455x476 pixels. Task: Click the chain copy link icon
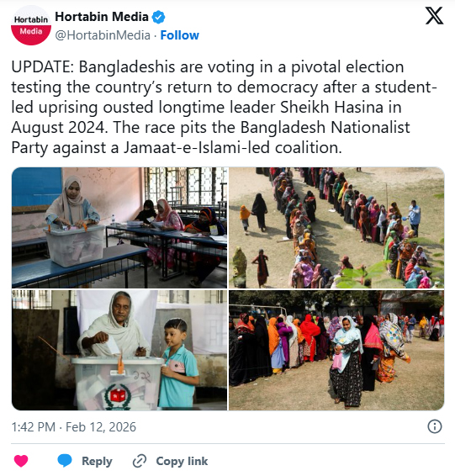tap(140, 461)
